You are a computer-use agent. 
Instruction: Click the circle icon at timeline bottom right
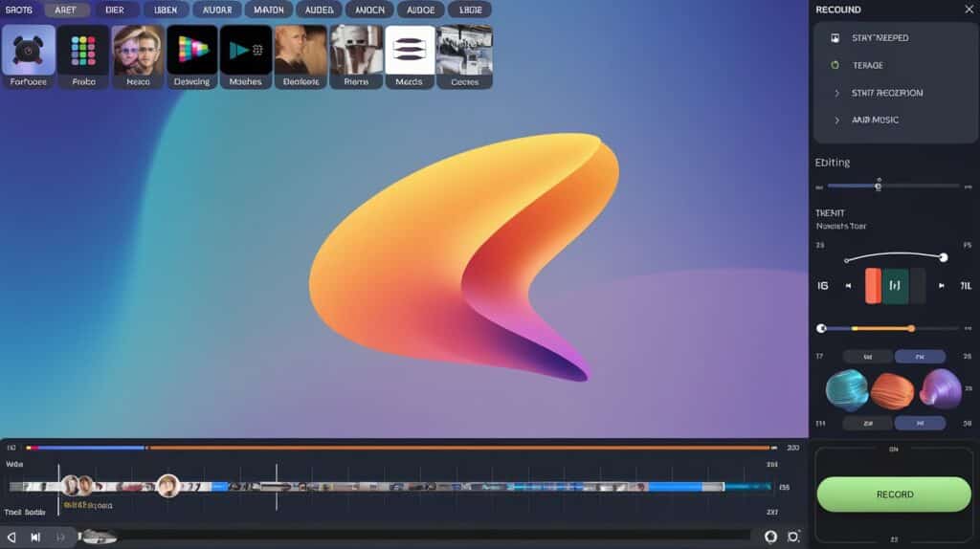point(770,537)
